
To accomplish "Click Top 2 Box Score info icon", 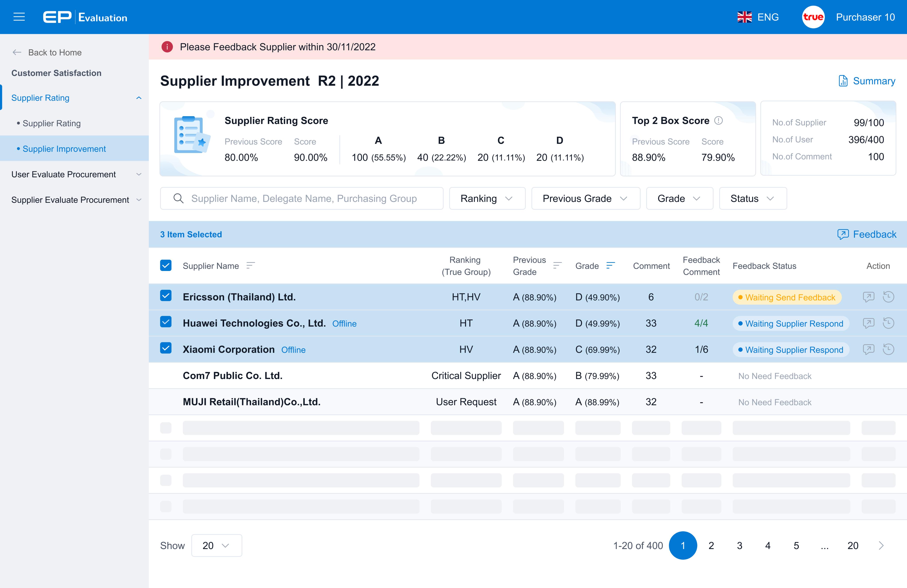I will coord(718,120).
